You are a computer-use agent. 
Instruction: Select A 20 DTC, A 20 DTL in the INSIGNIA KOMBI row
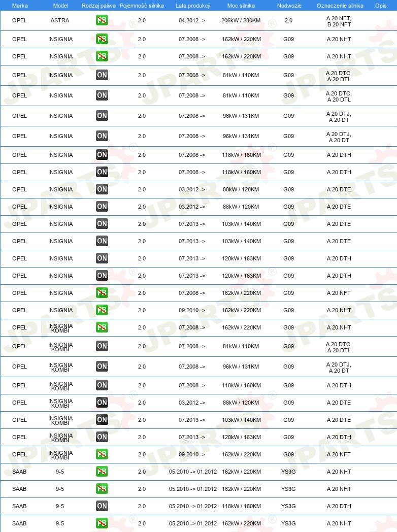339,347
